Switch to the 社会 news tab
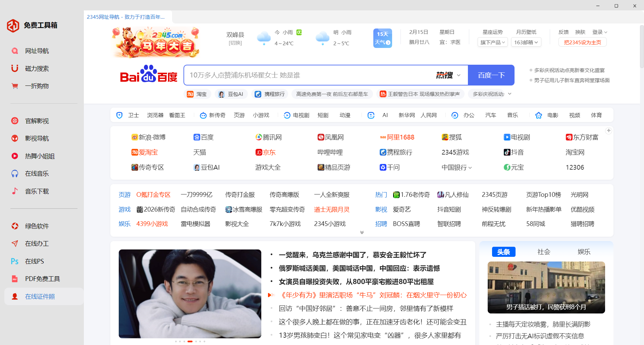The width and height of the screenshot is (644, 345). 544,252
